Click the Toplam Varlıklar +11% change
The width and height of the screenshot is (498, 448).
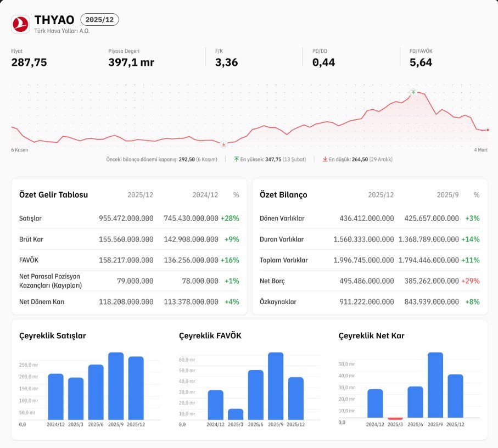471,260
